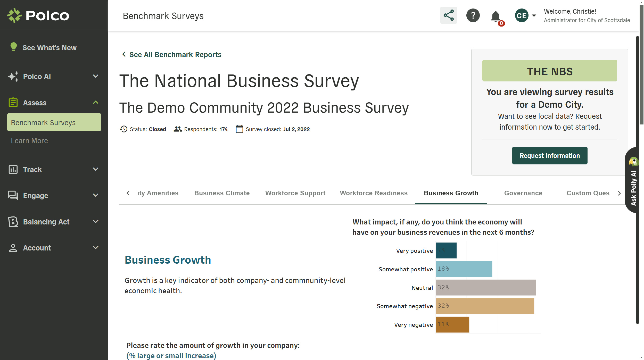Switch to the Workforce Readiness tab
The width and height of the screenshot is (644, 360).
374,193
